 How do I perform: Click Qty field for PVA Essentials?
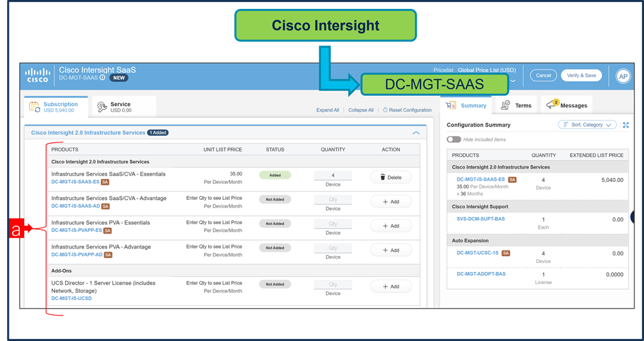(333, 224)
